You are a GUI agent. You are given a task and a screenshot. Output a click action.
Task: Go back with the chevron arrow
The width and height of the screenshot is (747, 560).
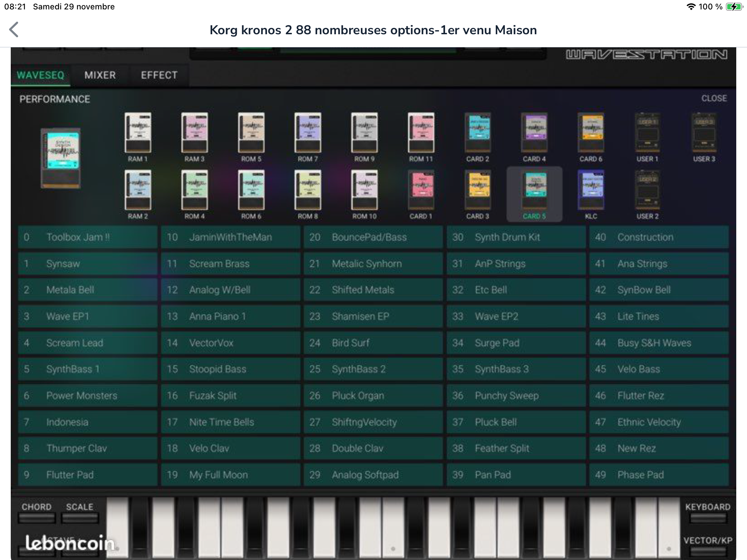coord(14,30)
